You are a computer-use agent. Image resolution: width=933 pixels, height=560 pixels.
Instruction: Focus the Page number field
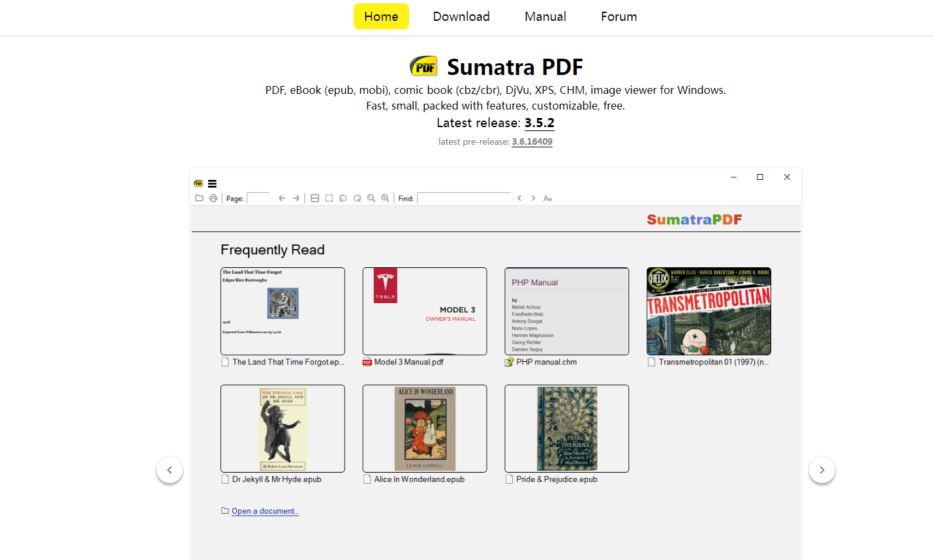coord(258,198)
